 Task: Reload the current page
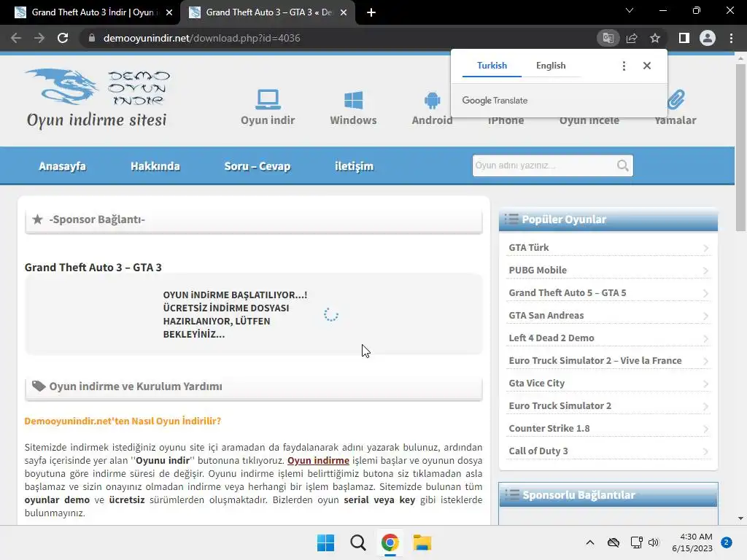click(x=63, y=38)
